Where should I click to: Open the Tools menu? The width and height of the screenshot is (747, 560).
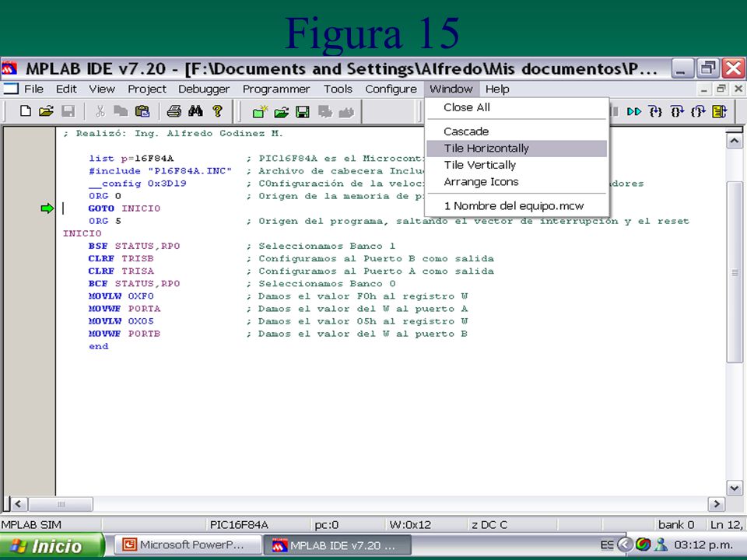338,89
